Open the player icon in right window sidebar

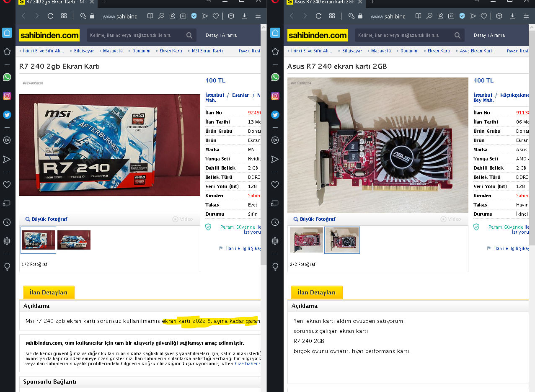pyautogui.click(x=275, y=140)
